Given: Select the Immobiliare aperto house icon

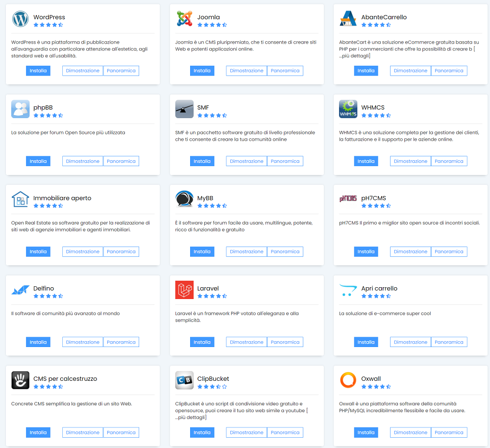Looking at the screenshot, I should click(20, 199).
